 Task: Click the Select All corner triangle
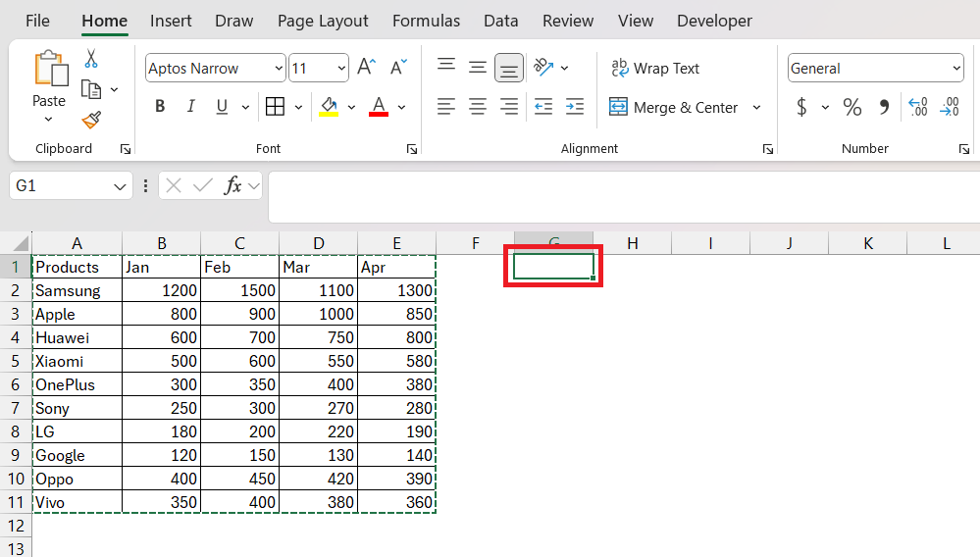click(22, 243)
